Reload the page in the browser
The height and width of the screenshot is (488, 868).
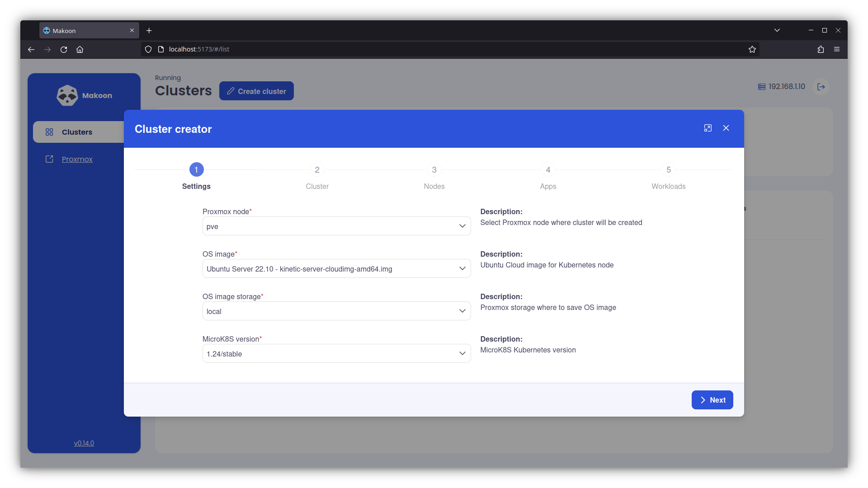pyautogui.click(x=64, y=49)
